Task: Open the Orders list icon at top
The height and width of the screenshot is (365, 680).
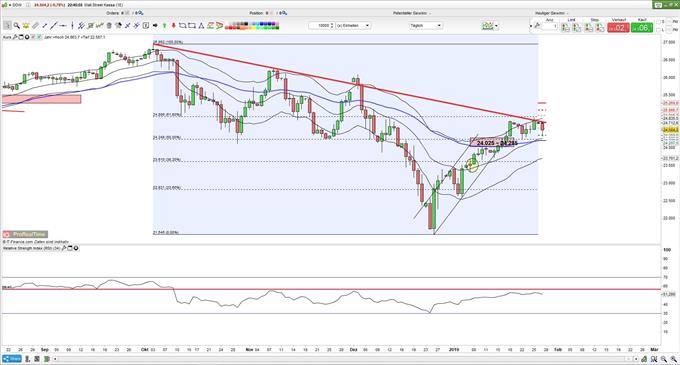Action: [140, 13]
